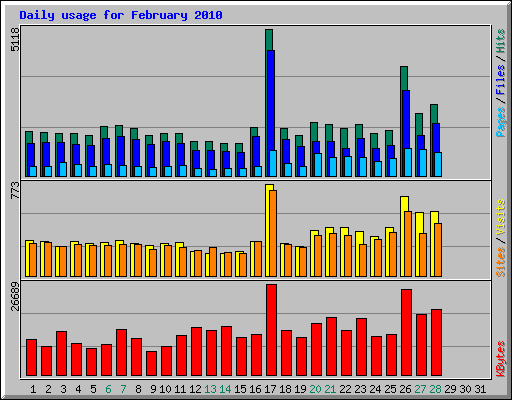The height and width of the screenshot is (400, 512).
Task: Click day label 20 on the x-axis
Action: [x=315, y=389]
